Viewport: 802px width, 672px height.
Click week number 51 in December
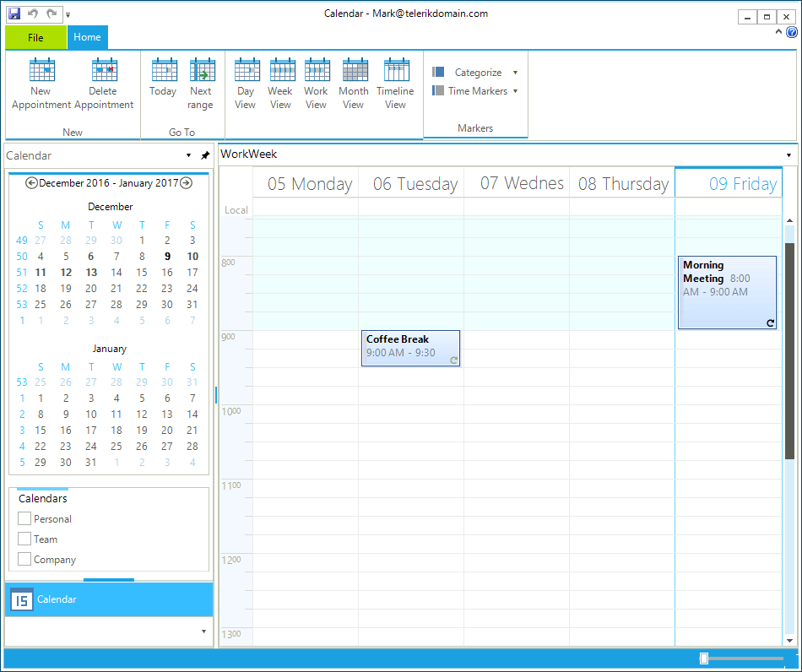tap(22, 273)
